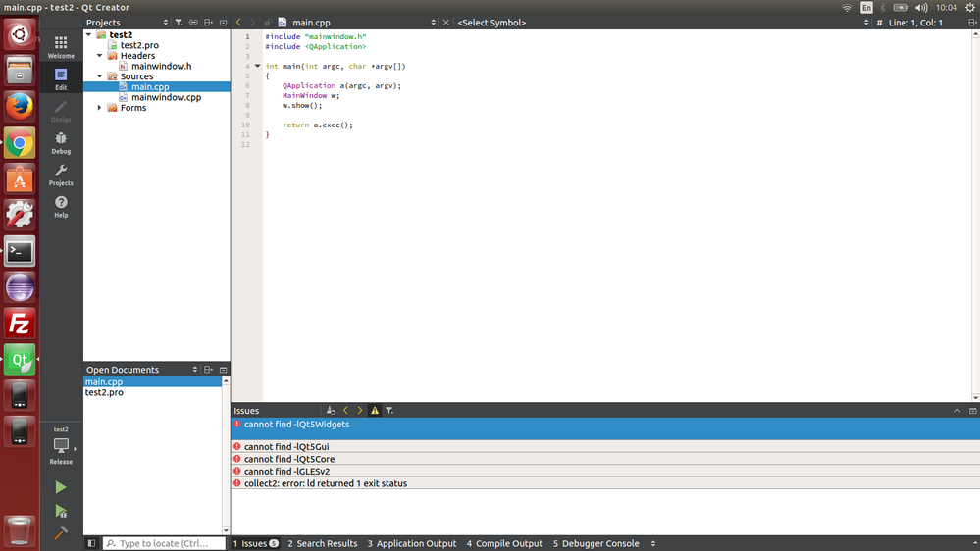The height and width of the screenshot is (551, 980).
Task: Switch to Application Output tab
Action: (x=412, y=543)
